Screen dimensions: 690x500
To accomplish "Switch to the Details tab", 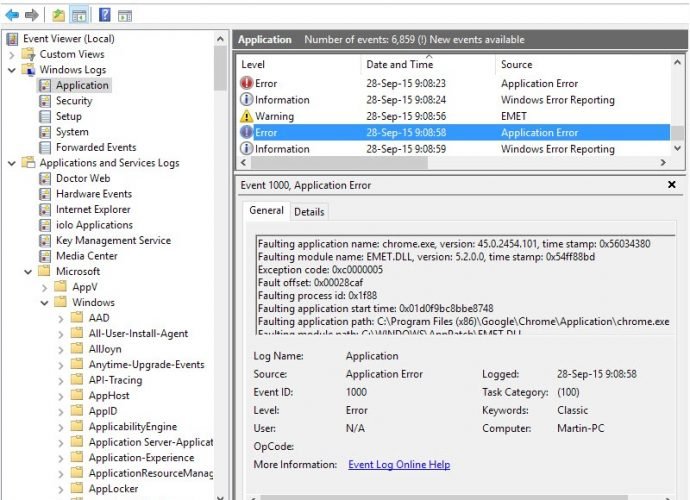I will click(x=309, y=212).
